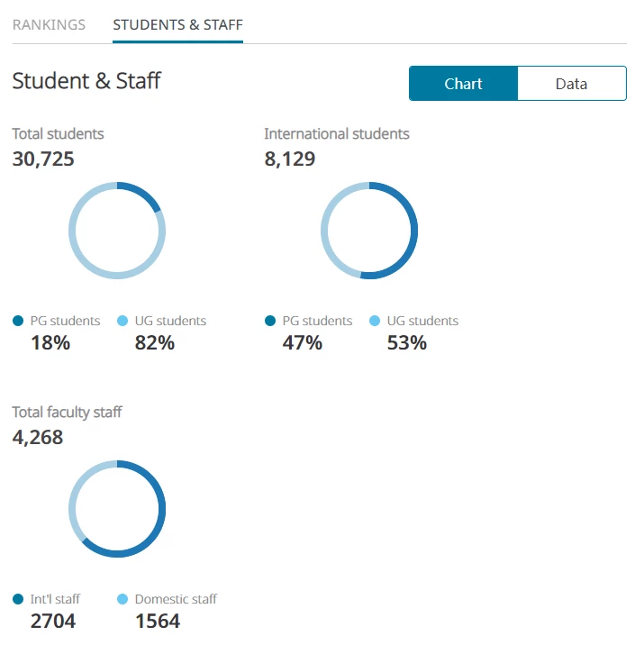Click UG students legend dot under International students
This screenshot has width=644, height=654.
pos(375,321)
